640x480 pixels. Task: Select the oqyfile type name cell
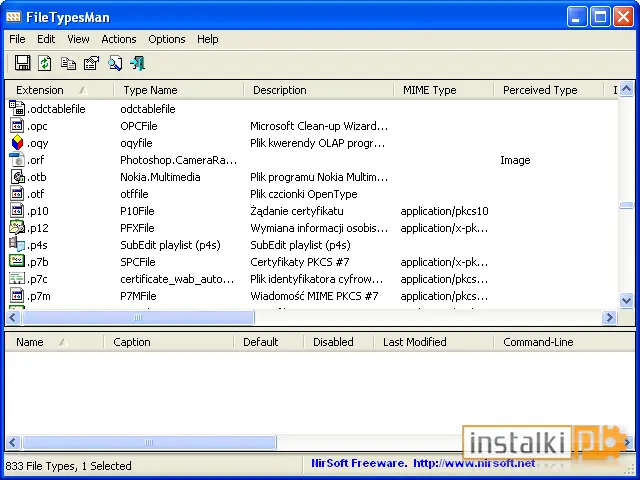136,143
